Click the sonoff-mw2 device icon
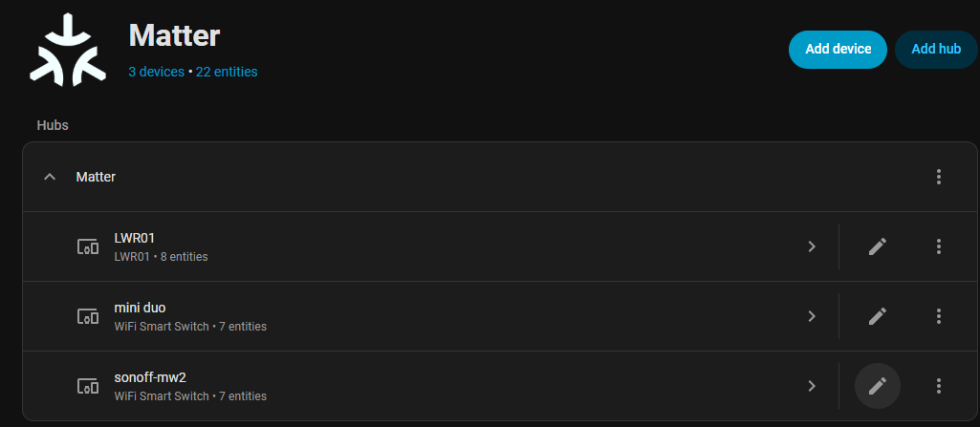Screen dimensions: 980x427 coord(88,386)
